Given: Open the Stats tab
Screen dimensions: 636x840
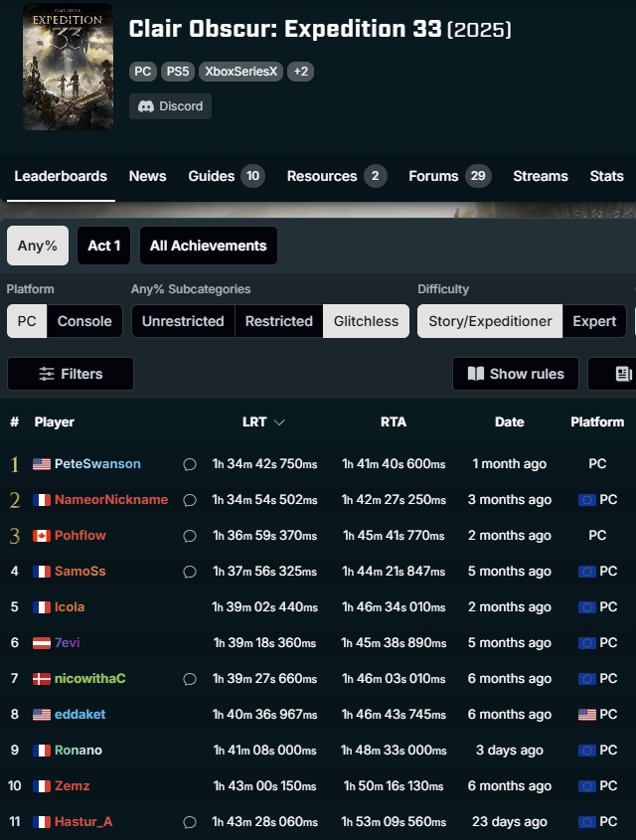Looking at the screenshot, I should [x=606, y=176].
